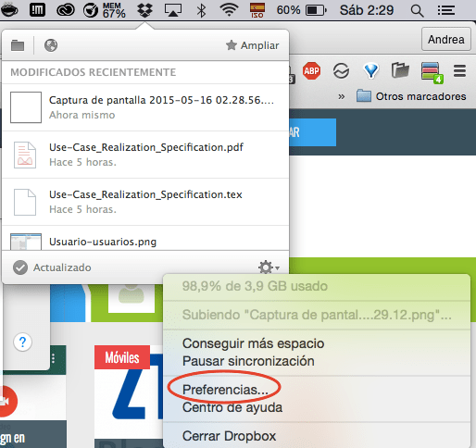This screenshot has height=448, width=476.
Task: Open Use-Case_Realization_Specification.pdf entry
Action: (x=145, y=155)
